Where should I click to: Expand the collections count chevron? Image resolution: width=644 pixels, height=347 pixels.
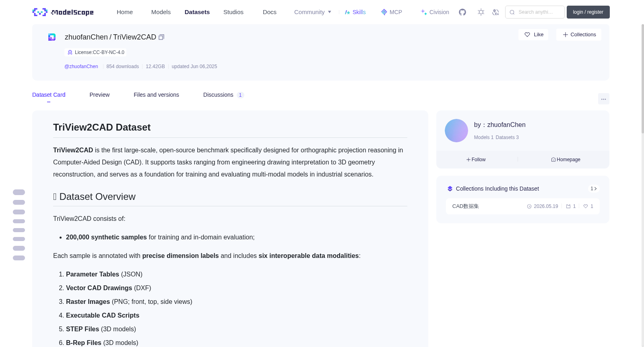pyautogui.click(x=594, y=189)
